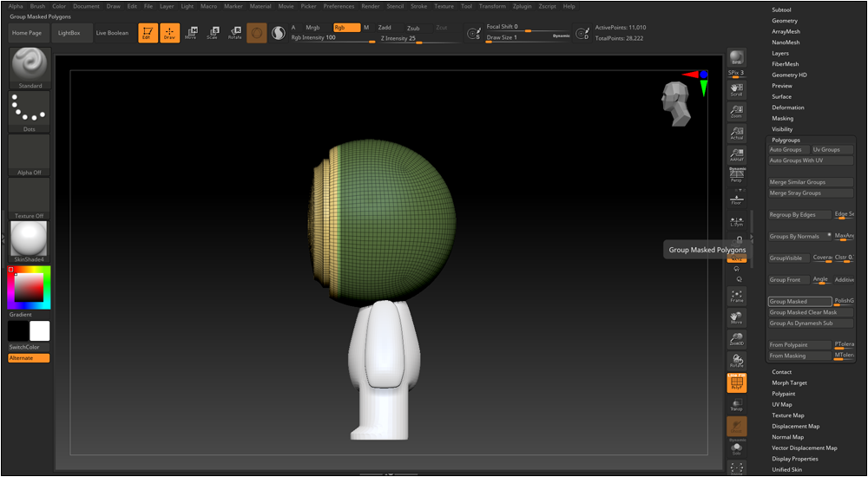Viewport: 868px width, 477px height.
Task: Open the Preferences menu
Action: pos(339,6)
